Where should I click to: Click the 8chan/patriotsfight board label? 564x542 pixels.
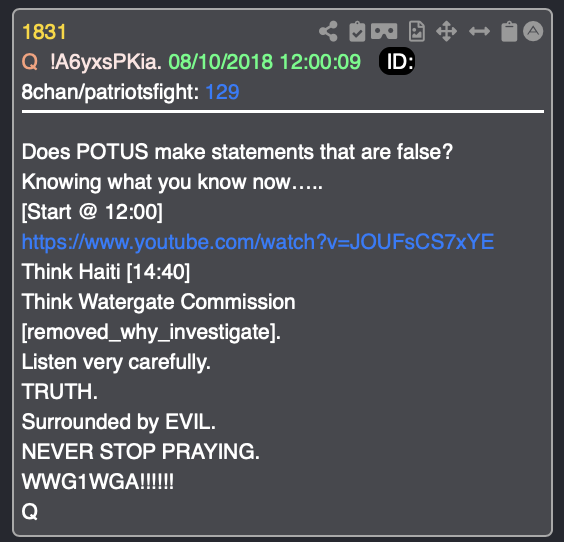(x=110, y=92)
